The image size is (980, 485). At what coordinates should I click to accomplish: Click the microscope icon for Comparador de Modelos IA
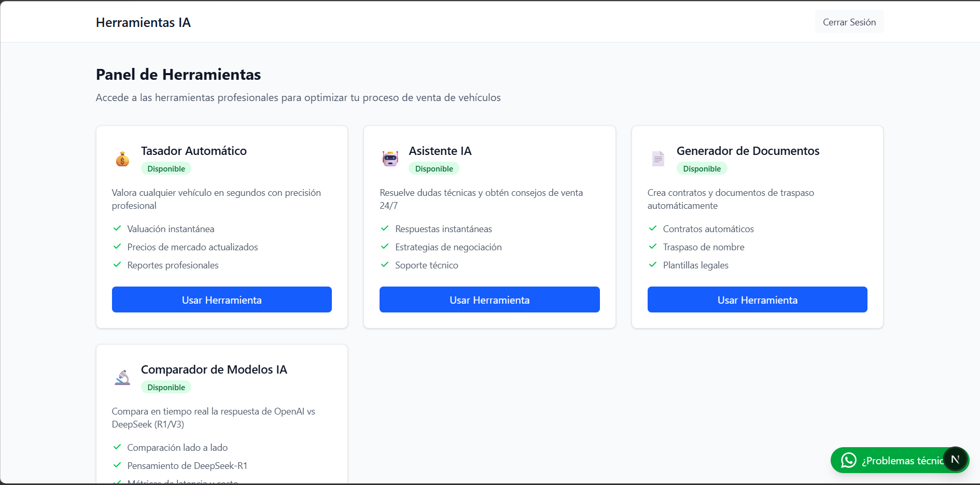[122, 377]
